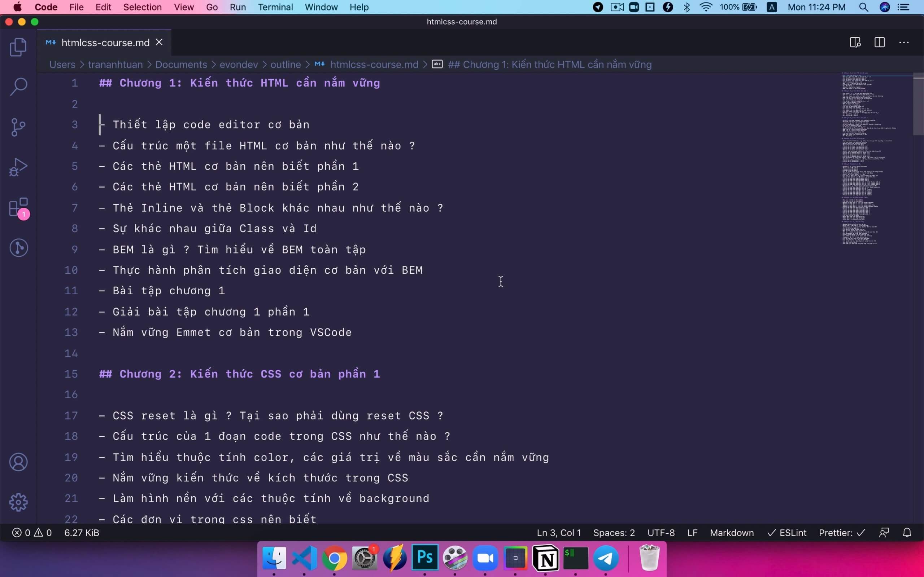Open the Search view in sidebar
The height and width of the screenshot is (577, 924).
click(18, 87)
